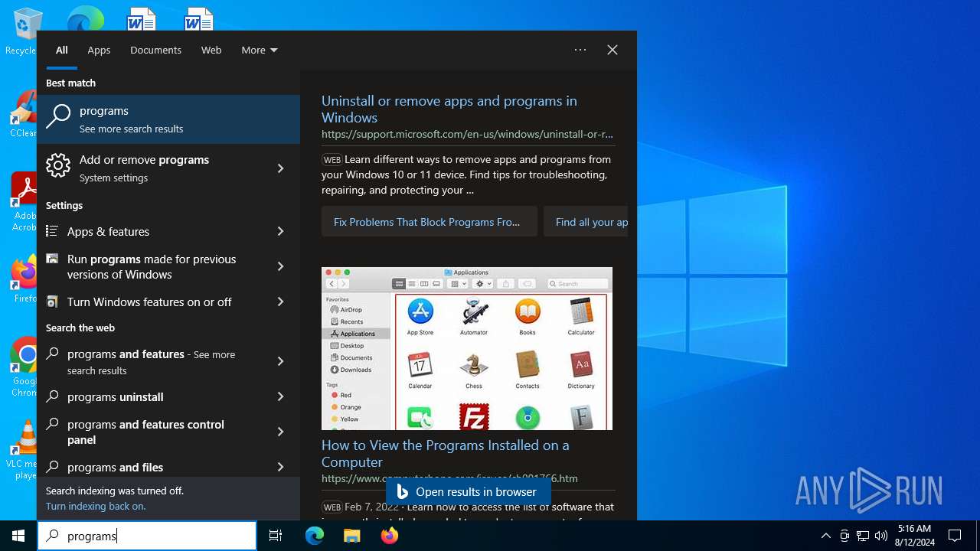Select 'Turn Windows features on or off' text
Screen dimensions: 980x551
pyautogui.click(x=149, y=302)
